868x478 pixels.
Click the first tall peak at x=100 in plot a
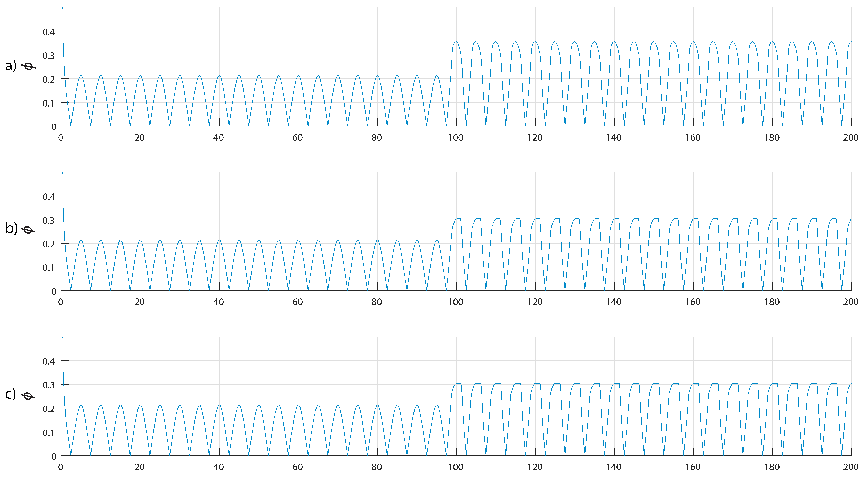pos(456,42)
